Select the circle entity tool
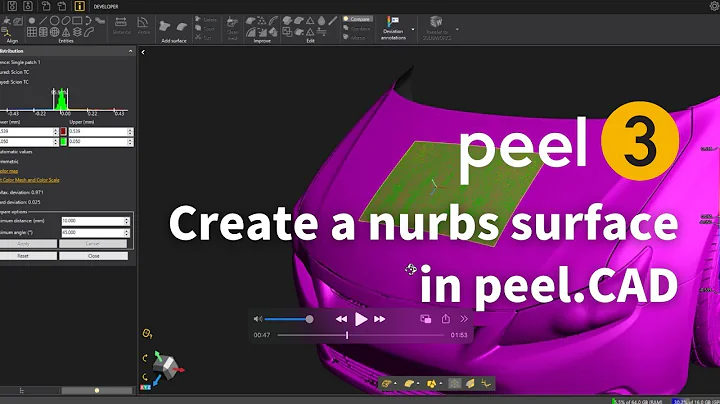Image resolution: width=720 pixels, height=404 pixels. coord(54,21)
